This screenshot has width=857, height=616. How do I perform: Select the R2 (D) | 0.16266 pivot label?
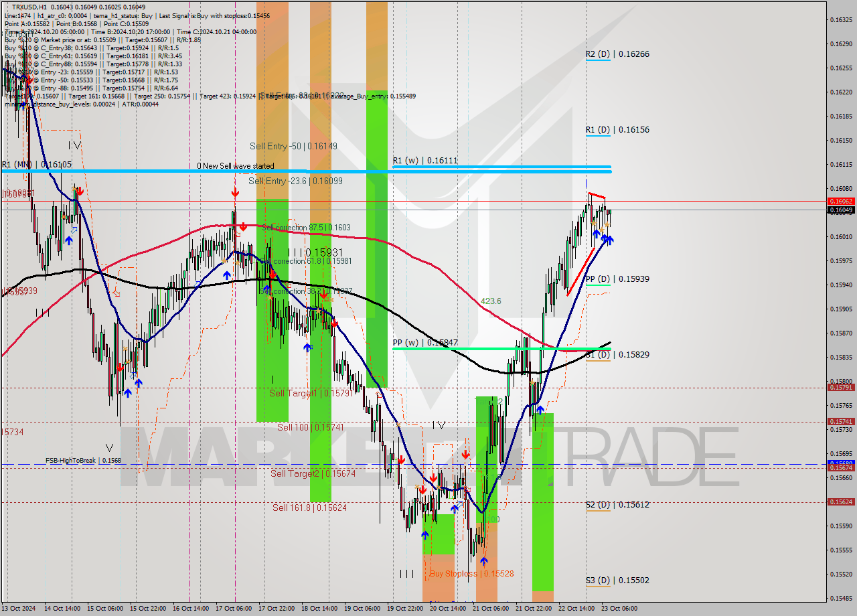(x=617, y=54)
